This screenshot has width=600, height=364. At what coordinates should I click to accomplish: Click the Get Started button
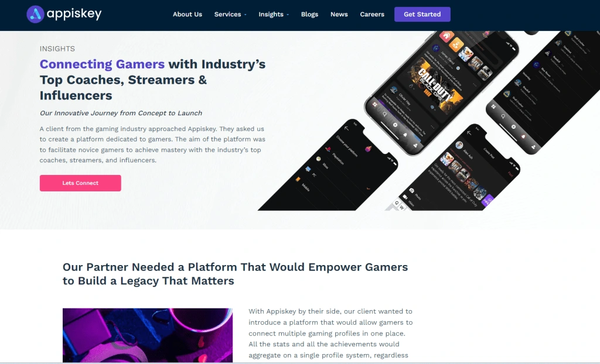click(x=422, y=14)
